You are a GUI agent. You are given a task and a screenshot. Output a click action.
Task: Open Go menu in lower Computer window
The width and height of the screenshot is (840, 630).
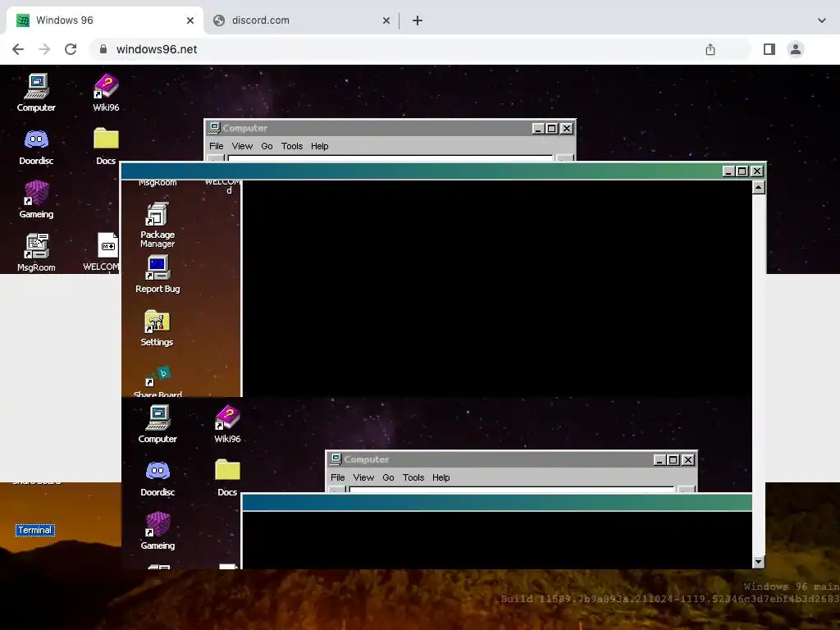pos(388,477)
